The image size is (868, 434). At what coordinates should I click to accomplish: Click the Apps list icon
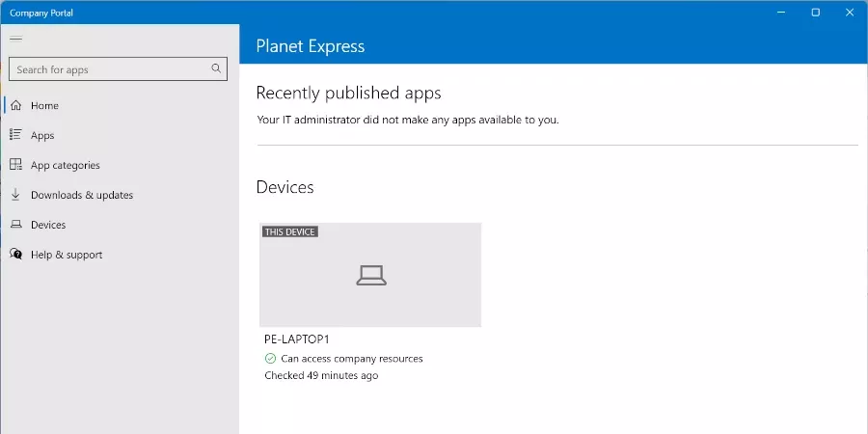coord(15,136)
